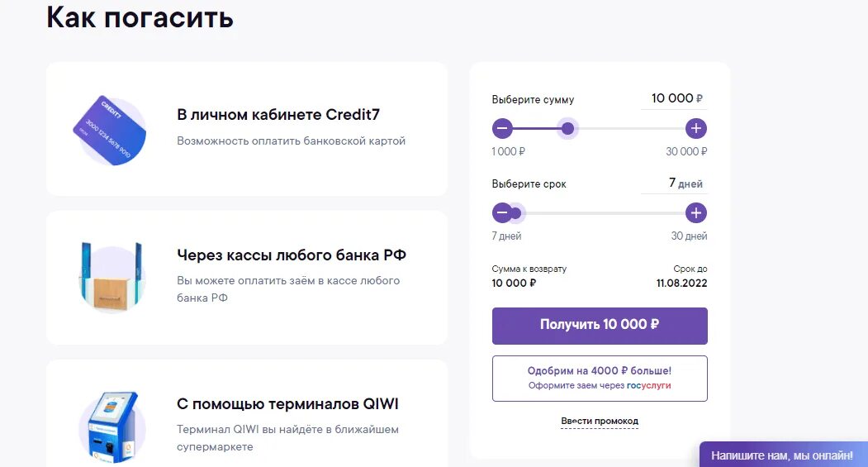Decrease loan term with minus button
868x467 pixels.
[x=502, y=213]
